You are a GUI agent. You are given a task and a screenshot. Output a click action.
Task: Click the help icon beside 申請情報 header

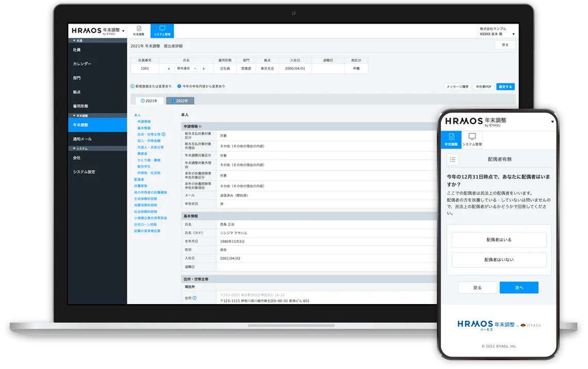(x=200, y=126)
